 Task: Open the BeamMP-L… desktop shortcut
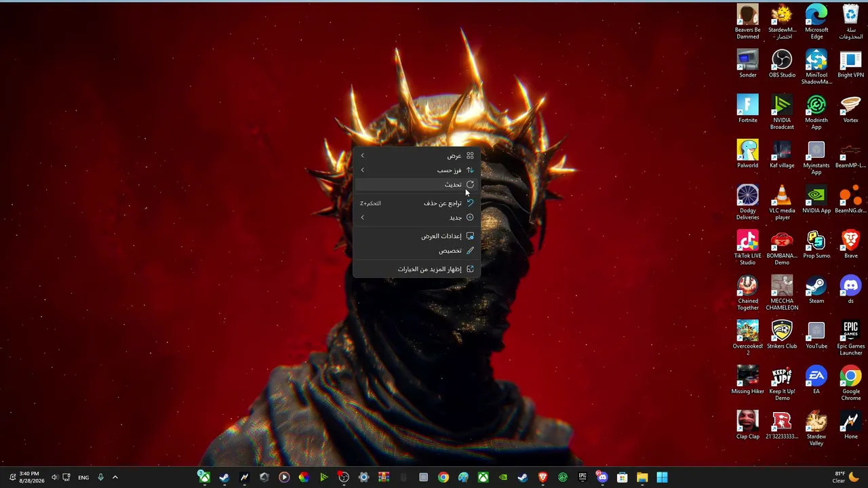850,154
